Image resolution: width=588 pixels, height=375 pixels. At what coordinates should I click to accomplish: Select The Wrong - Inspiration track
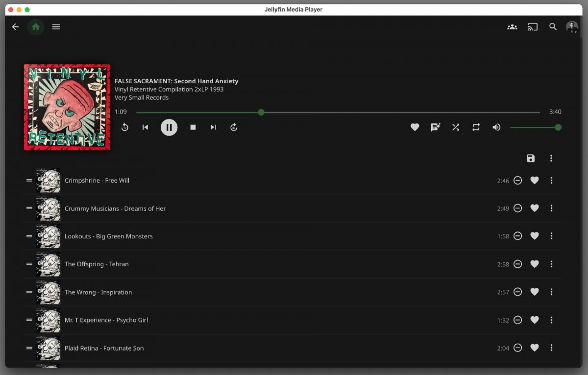point(98,292)
